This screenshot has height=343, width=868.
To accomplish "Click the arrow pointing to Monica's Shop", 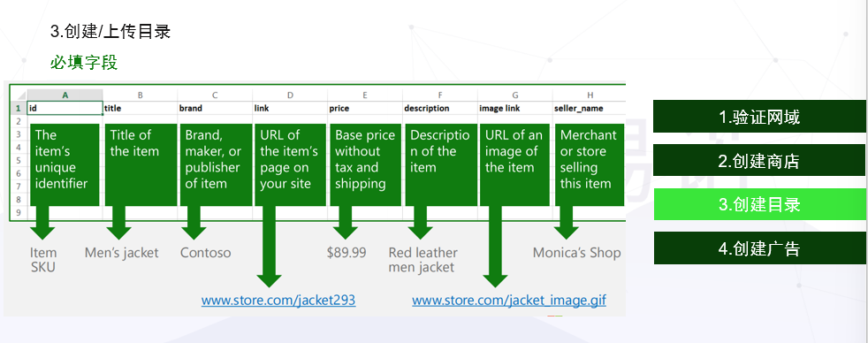I will tap(567, 223).
